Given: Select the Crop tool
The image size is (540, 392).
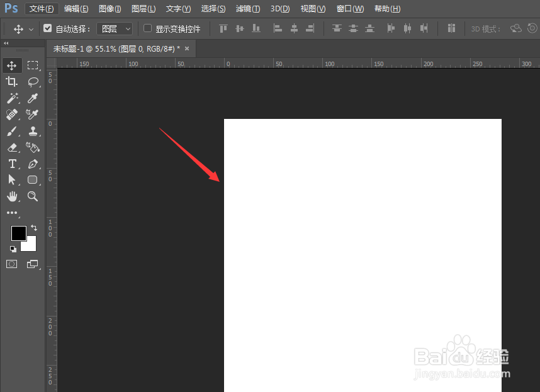Looking at the screenshot, I should 12,82.
